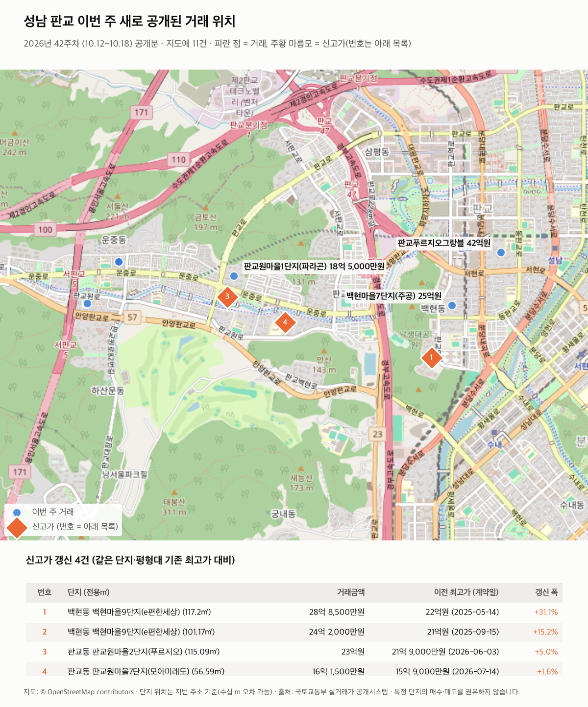Click price cell 28억 8,500만원

tap(337, 612)
